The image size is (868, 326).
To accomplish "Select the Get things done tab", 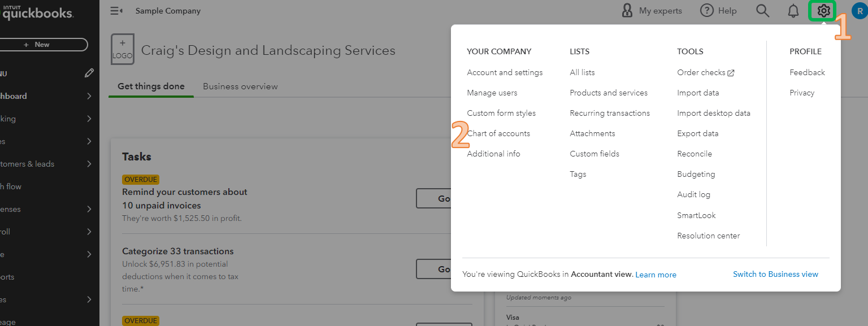I will 151,86.
